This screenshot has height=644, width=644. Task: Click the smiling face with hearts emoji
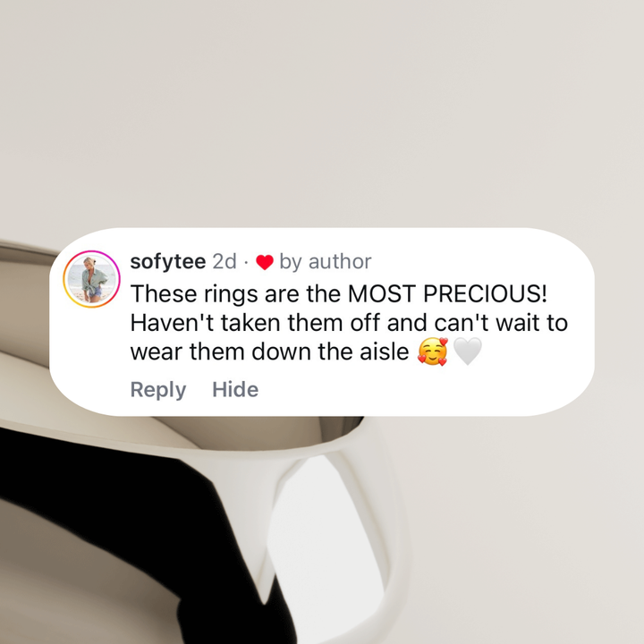[x=433, y=352]
